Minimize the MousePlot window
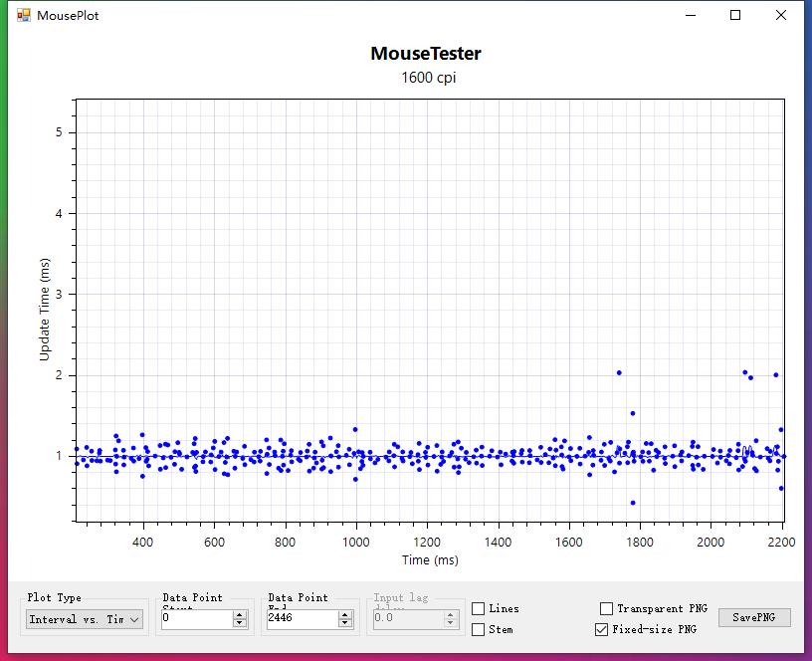Screen dimensions: 812x661 (690, 15)
